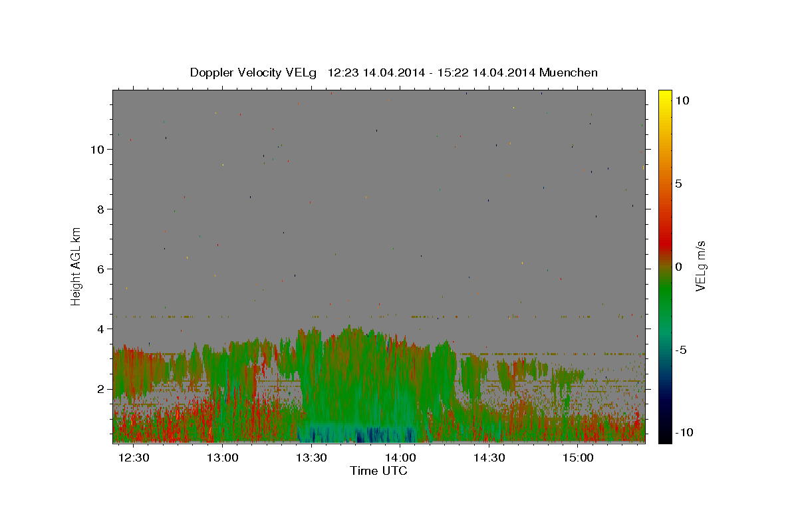Click the 'Time UTC' axis label
The image size is (798, 532).
tap(378, 471)
